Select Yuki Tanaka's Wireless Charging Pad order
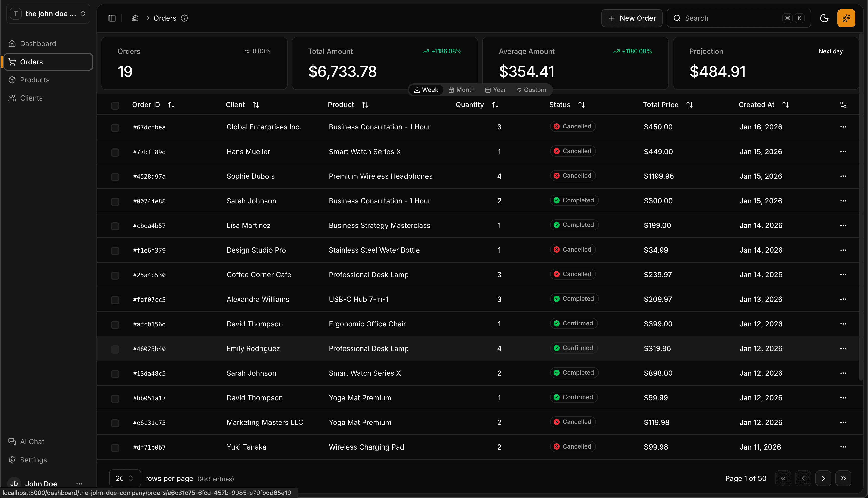The image size is (868, 498). click(x=115, y=447)
